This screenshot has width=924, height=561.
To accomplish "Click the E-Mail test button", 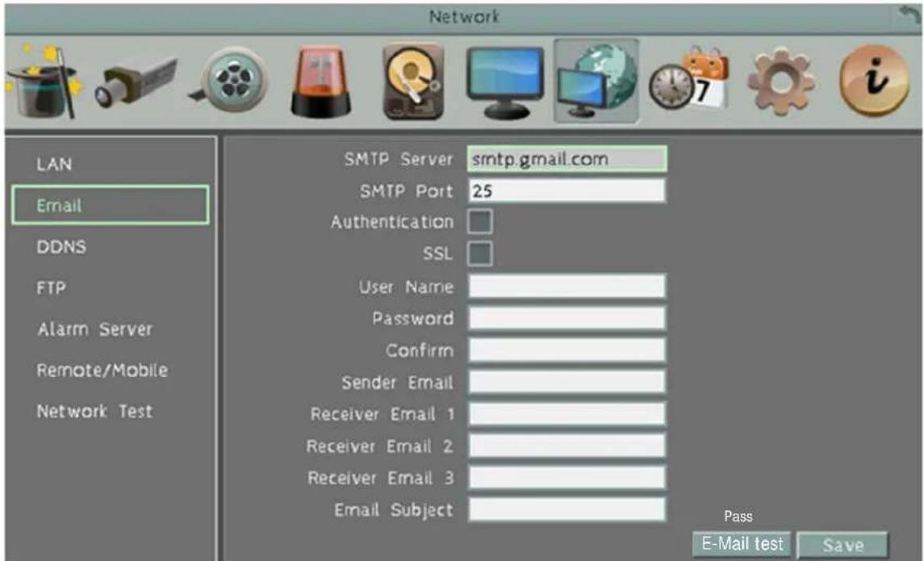I will (x=742, y=543).
